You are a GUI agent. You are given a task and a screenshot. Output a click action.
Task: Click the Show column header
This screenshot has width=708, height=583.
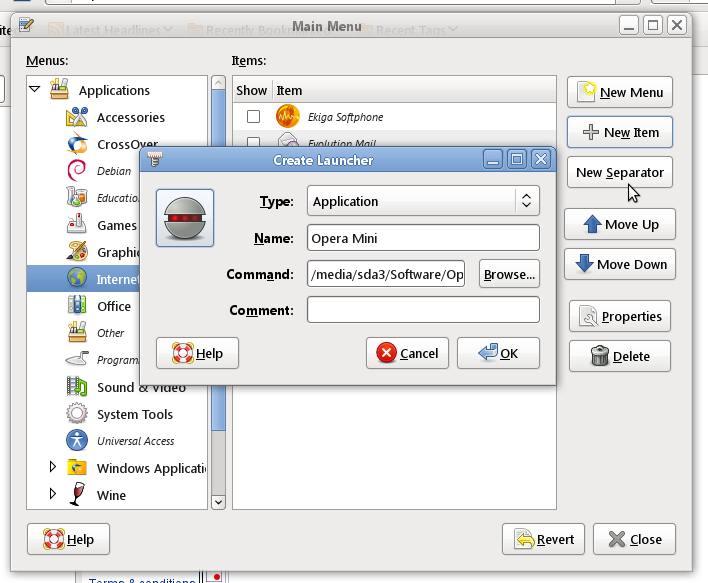coord(252,90)
